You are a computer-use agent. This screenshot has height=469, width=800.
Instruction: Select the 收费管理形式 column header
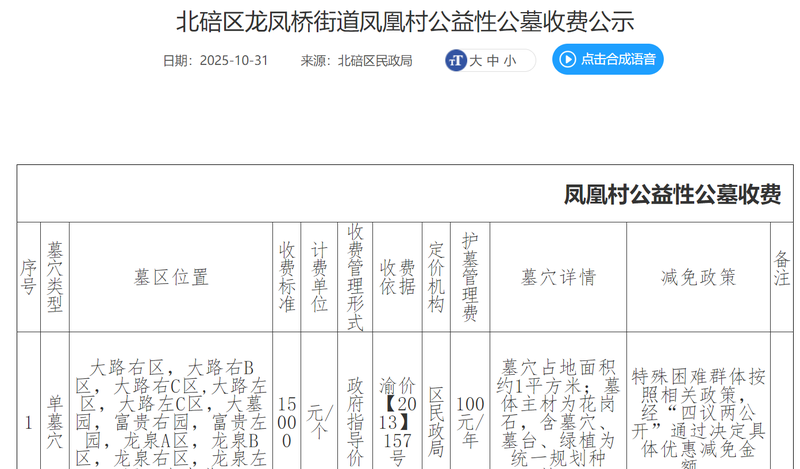[x=355, y=277]
